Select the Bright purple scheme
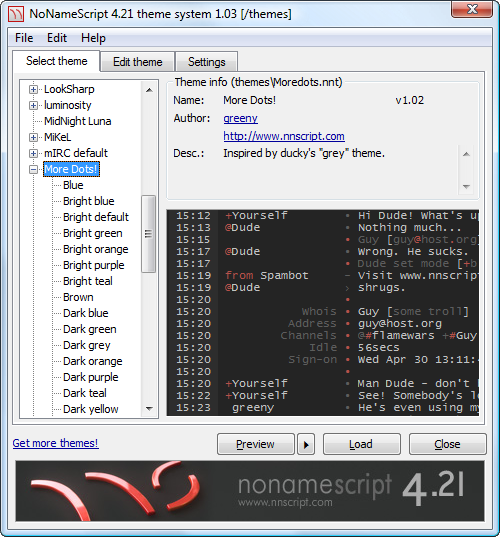 click(94, 265)
